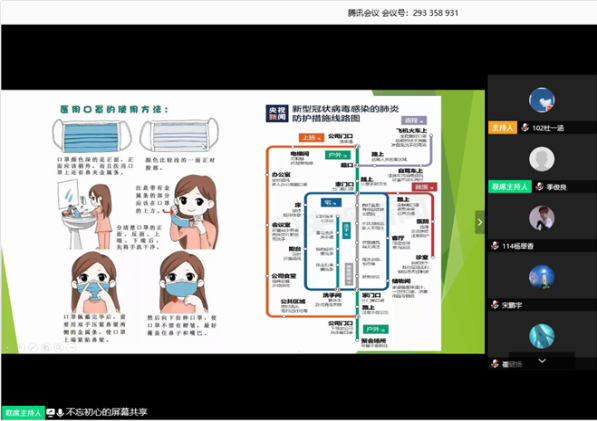Viewport: 597px width, 421px height.
Task: Select 季俊良's default gray avatar
Action: (542, 159)
